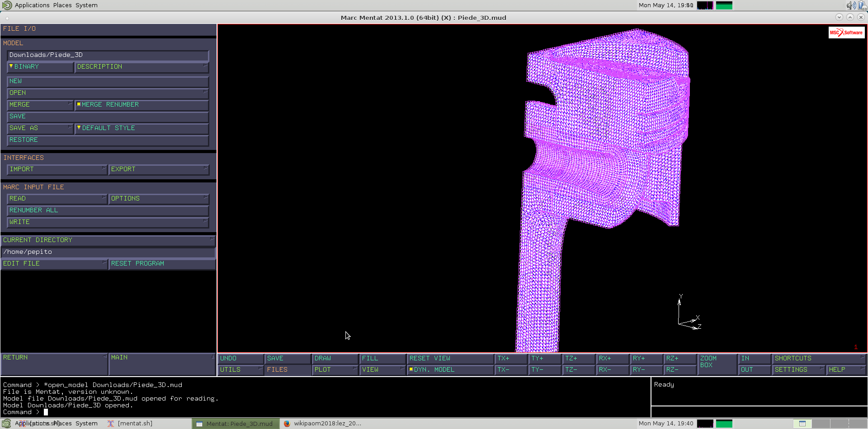
Task: Translate view with TX-
Action: point(511,370)
